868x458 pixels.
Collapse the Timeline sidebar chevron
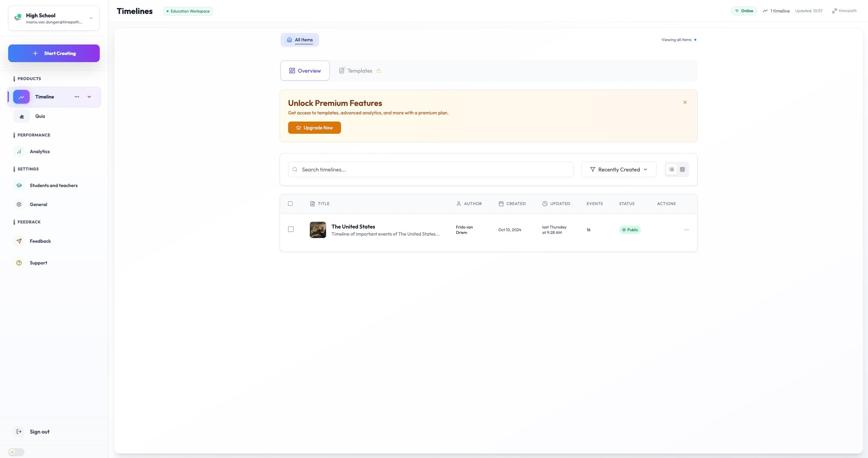click(x=89, y=97)
